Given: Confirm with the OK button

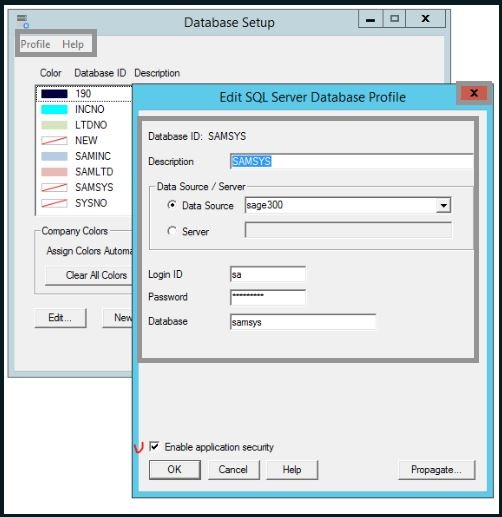Looking at the screenshot, I should pos(175,470).
